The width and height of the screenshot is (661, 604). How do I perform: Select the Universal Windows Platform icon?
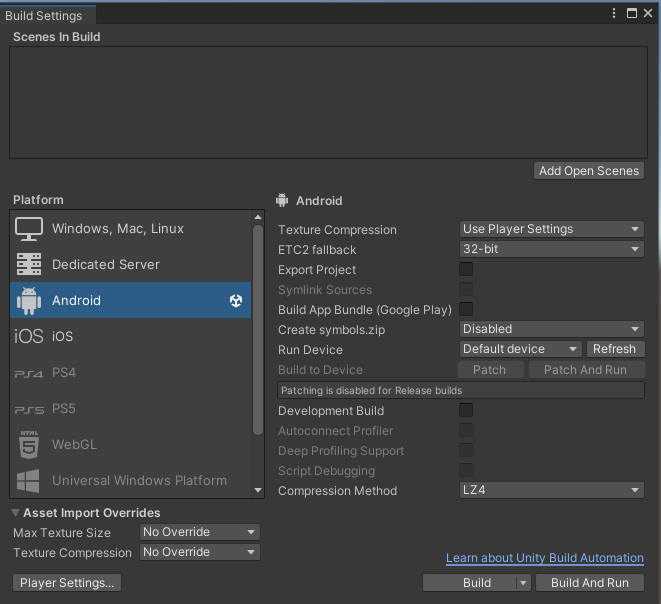point(28,481)
